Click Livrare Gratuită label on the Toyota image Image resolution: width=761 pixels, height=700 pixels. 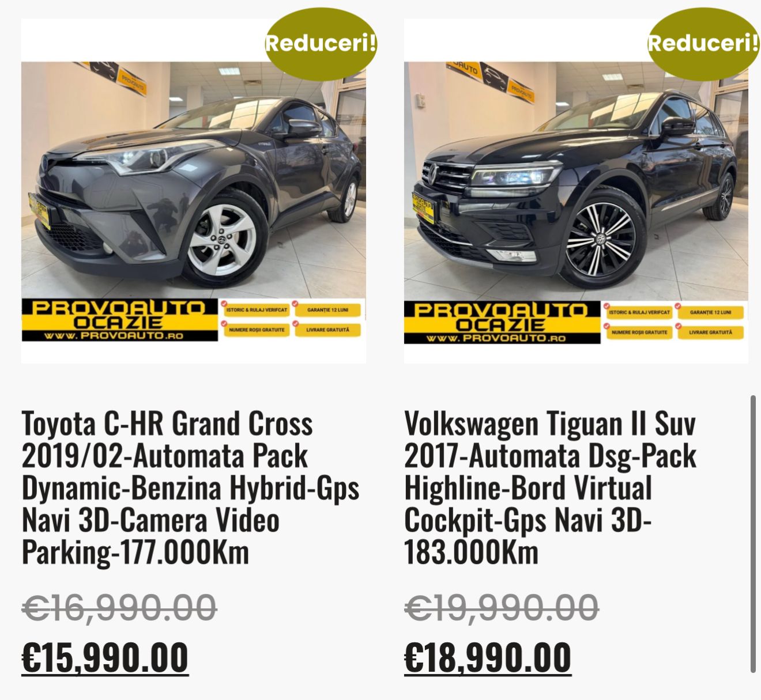[327, 330]
